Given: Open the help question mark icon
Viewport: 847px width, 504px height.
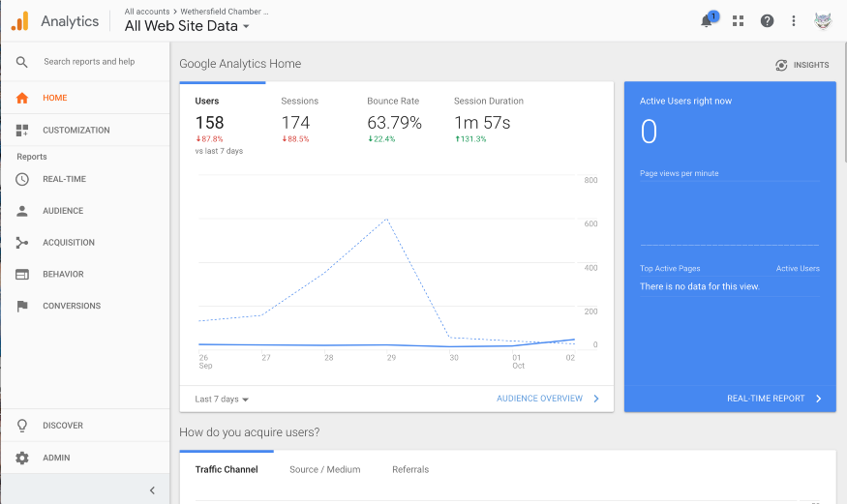Looking at the screenshot, I should pyautogui.click(x=767, y=21).
